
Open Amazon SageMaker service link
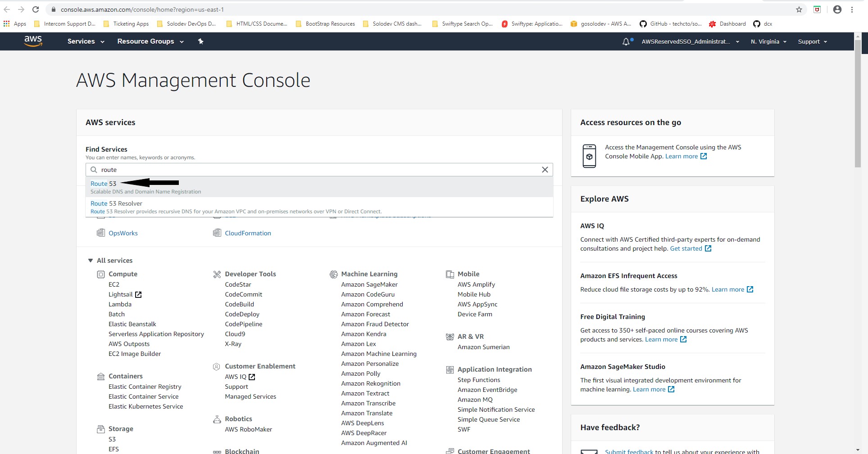point(369,284)
